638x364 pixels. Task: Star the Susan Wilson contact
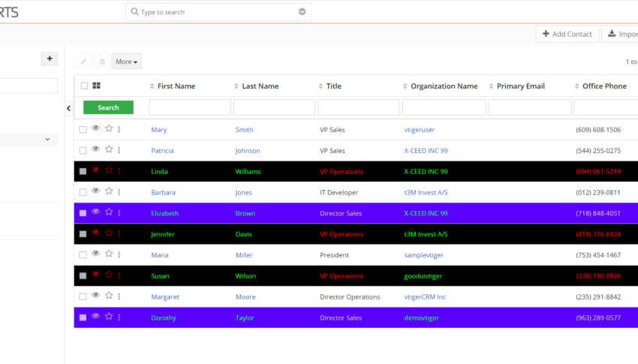coord(109,275)
